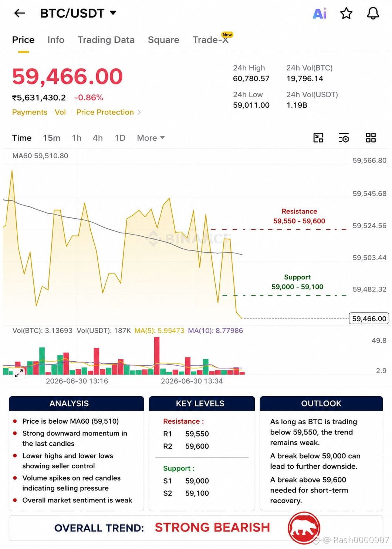
Task: Add pair to favorites with star icon
Action: coord(346,13)
